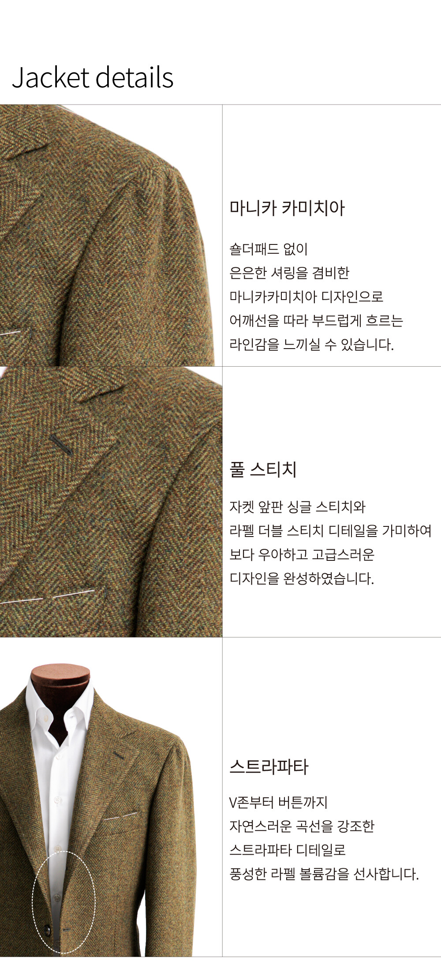The width and height of the screenshot is (441, 980).
Task: Click the lapel buttonhole in middle photo
Action: click(x=61, y=444)
